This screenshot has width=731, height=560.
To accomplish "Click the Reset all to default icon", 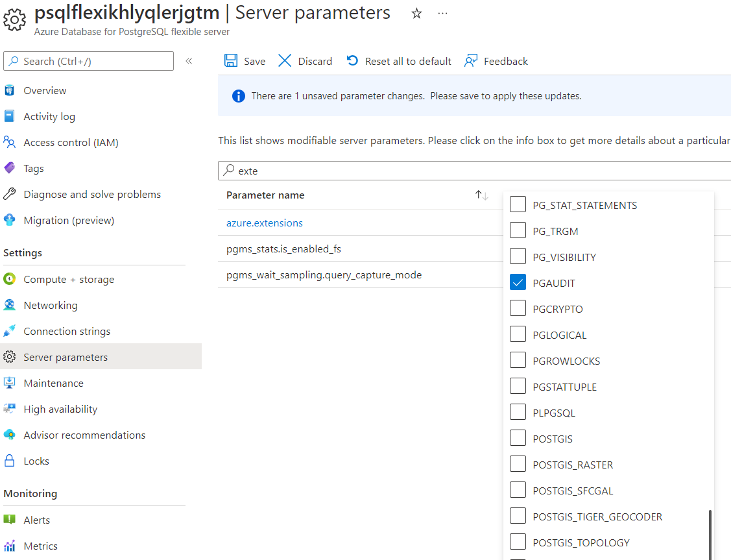I will click(351, 60).
